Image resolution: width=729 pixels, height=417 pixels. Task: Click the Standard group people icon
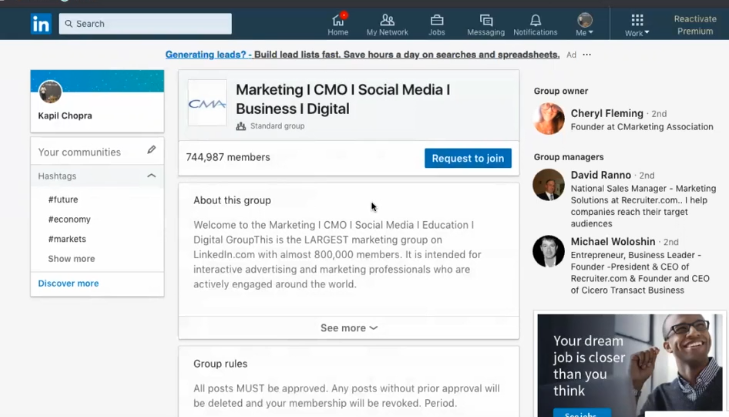(241, 126)
